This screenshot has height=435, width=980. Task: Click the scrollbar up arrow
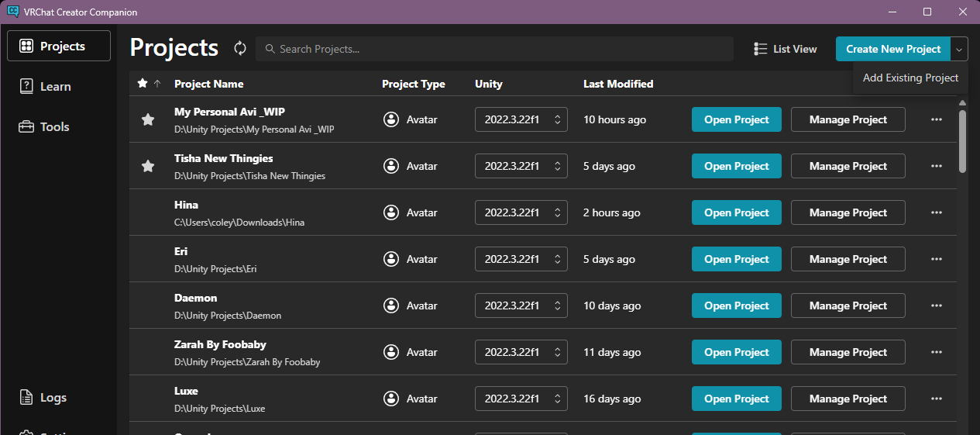[962, 102]
